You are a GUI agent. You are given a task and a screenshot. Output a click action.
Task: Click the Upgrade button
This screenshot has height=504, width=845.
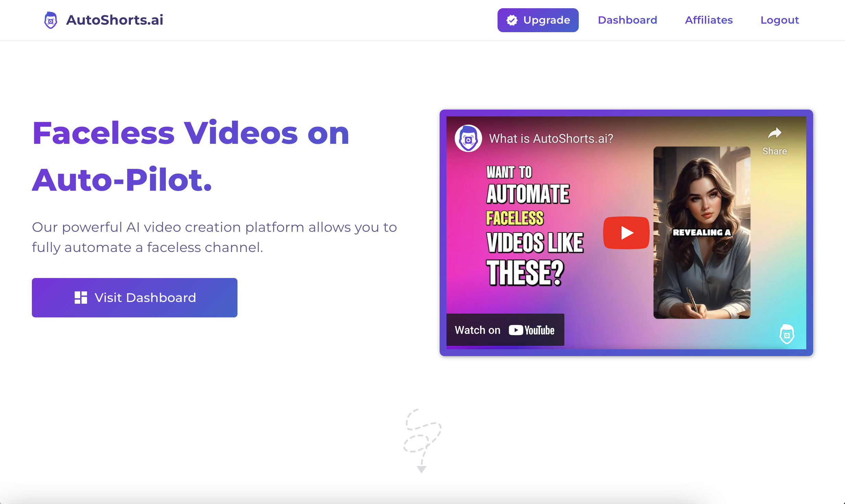(x=538, y=20)
